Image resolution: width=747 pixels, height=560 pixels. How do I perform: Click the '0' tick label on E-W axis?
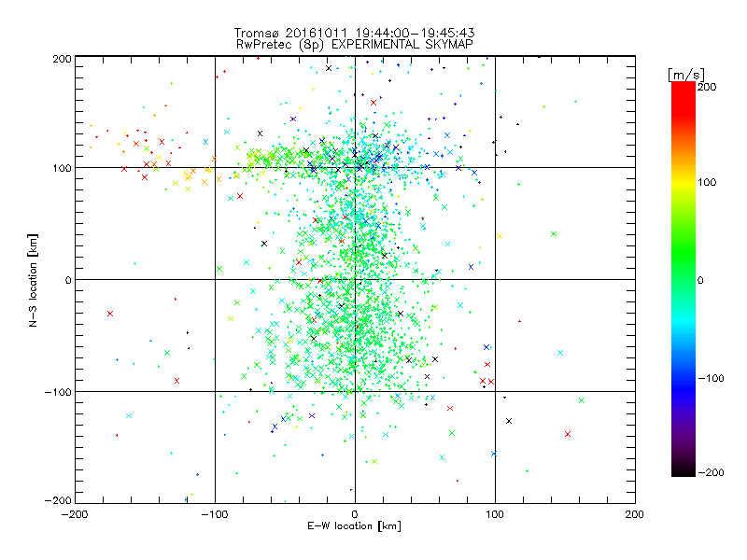click(355, 514)
